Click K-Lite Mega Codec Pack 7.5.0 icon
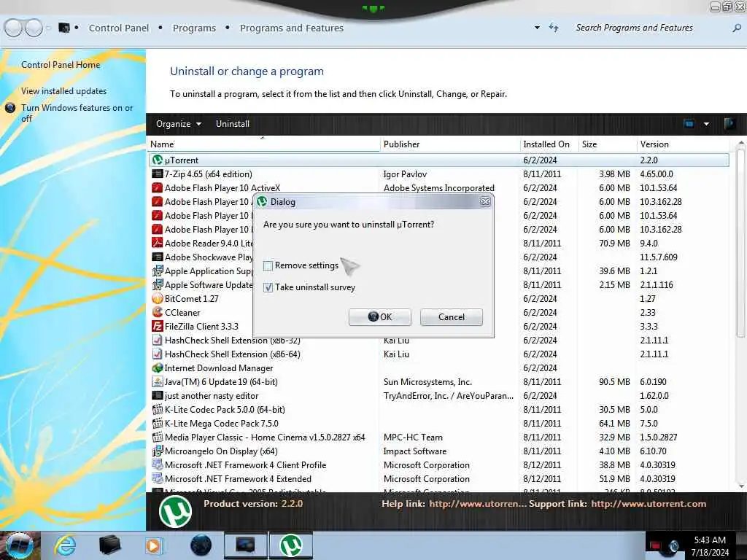Screen dimensions: 747x560 click(158, 424)
